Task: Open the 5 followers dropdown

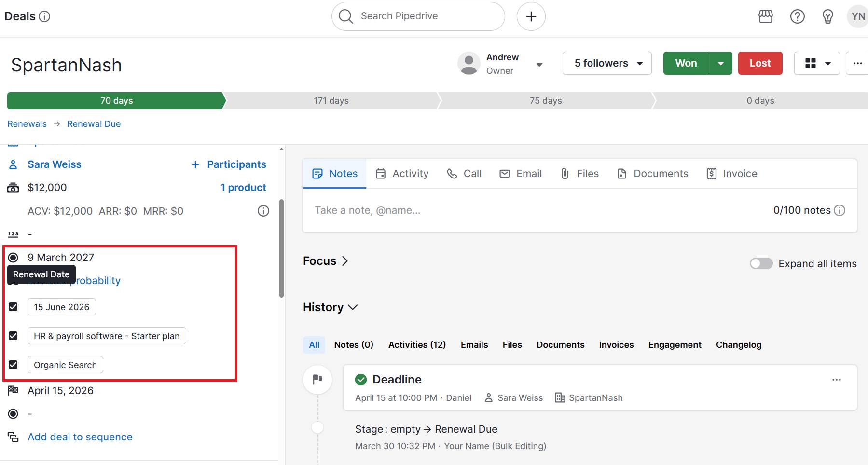Action: point(607,63)
